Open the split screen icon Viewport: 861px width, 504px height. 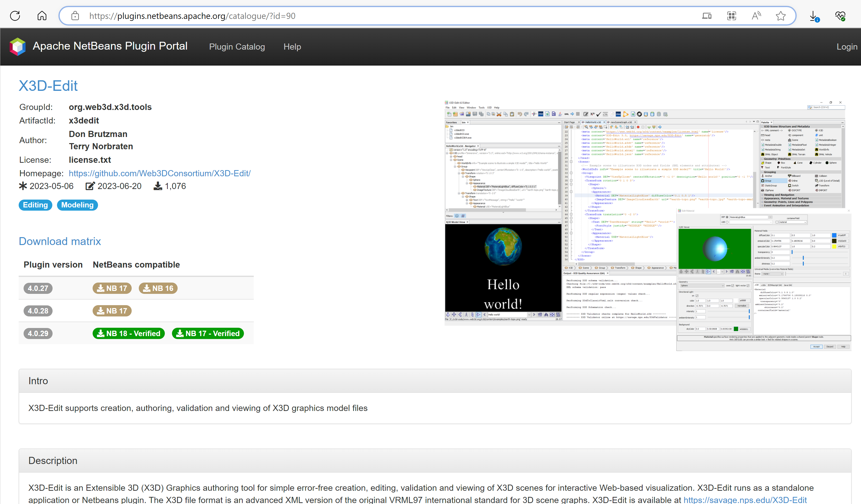click(707, 16)
